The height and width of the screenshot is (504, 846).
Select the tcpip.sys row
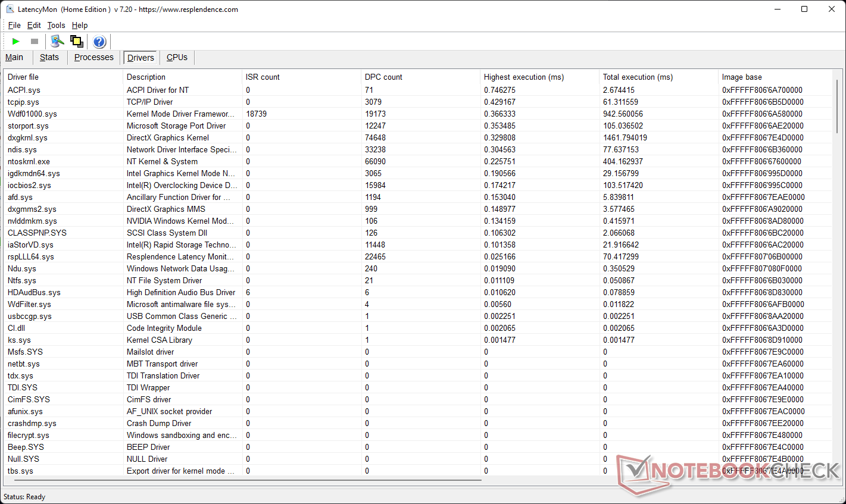(419, 102)
